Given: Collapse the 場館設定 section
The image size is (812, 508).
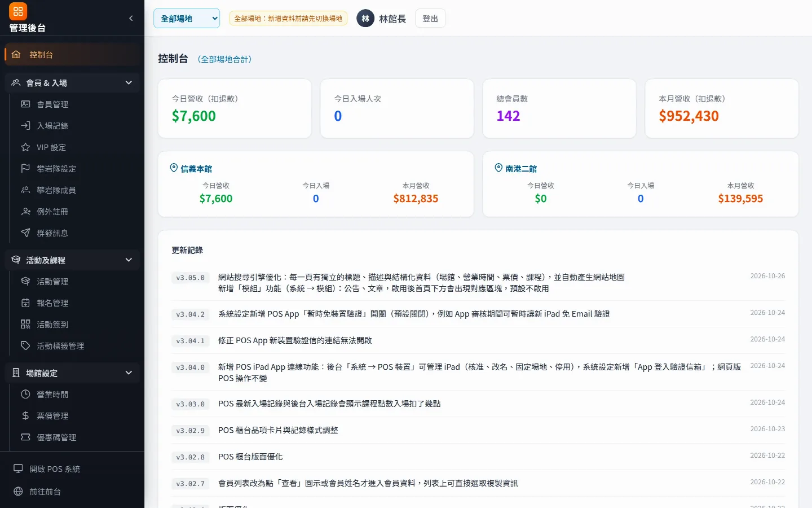Looking at the screenshot, I should (72, 373).
